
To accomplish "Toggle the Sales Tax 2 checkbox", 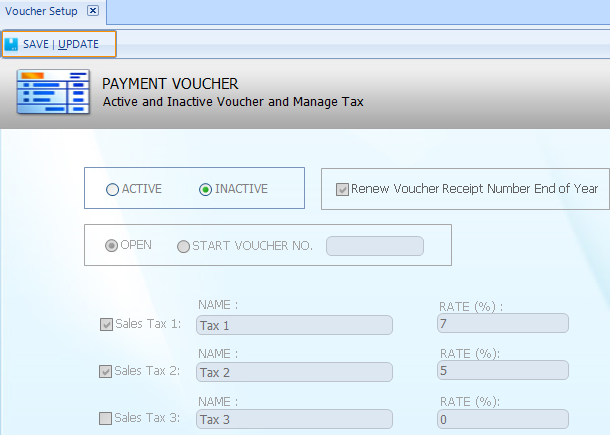I will 105,371.
